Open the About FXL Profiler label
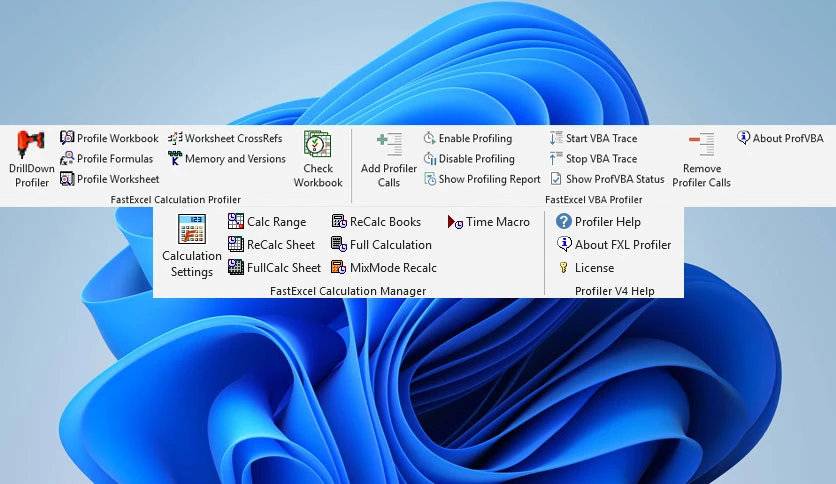836x484 pixels. pyautogui.click(x=623, y=245)
